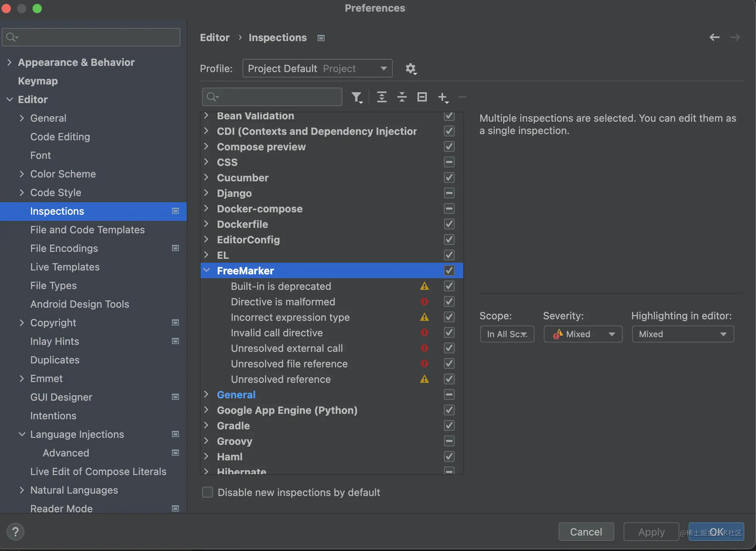Open the Severity Mixed dropdown
Viewport: 756px width, 551px height.
point(583,334)
